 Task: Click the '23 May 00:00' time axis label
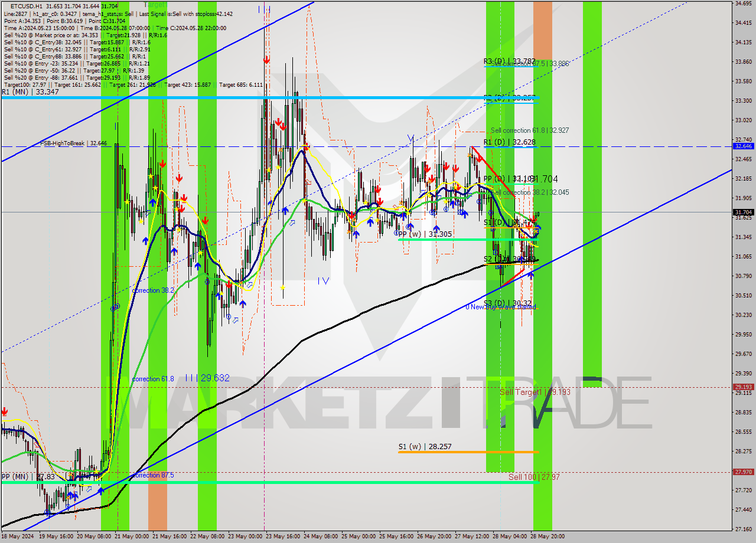pyautogui.click(x=246, y=537)
